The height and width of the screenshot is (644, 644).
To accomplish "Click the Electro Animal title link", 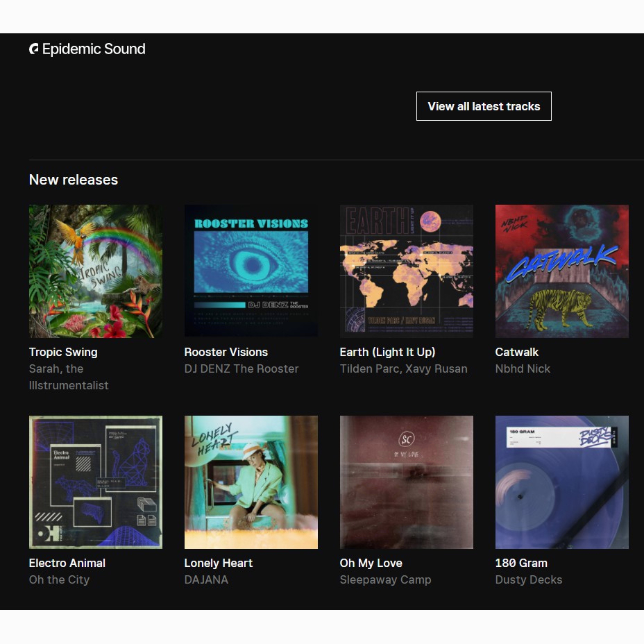I will (x=67, y=563).
